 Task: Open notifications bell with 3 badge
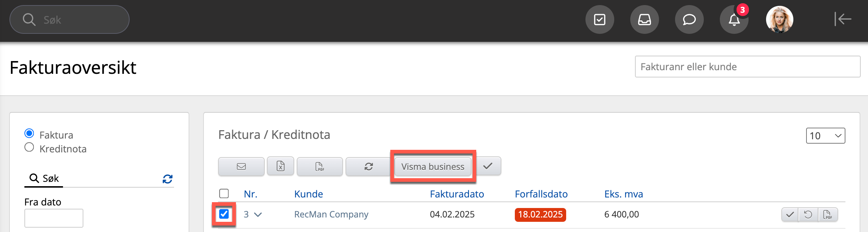(x=734, y=20)
